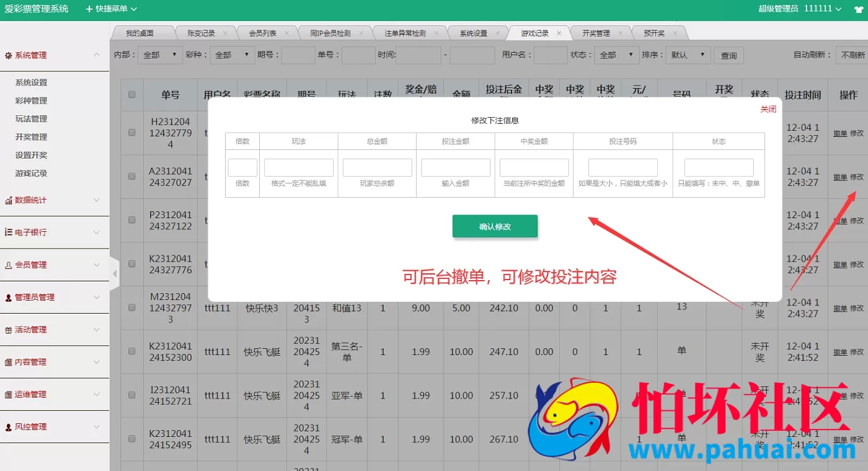Click the 投注号码 input field in dialog
The width and height of the screenshot is (868, 471).
tap(623, 168)
